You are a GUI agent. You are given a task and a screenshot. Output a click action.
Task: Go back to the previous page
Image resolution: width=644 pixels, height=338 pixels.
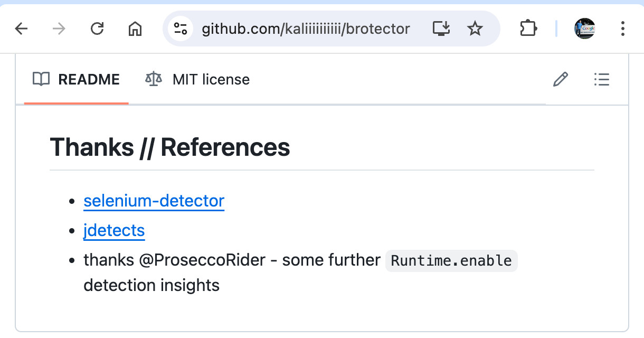[x=21, y=29]
